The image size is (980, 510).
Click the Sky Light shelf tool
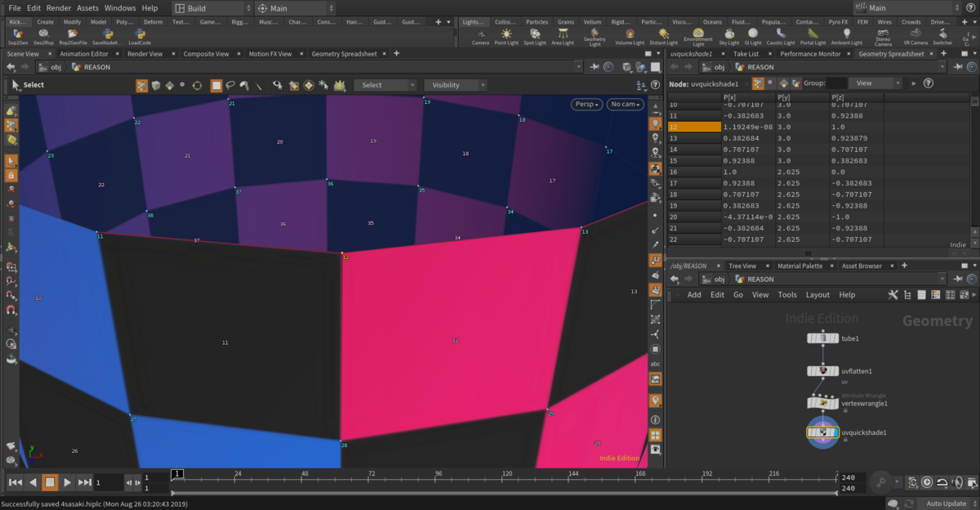pyautogui.click(x=728, y=36)
